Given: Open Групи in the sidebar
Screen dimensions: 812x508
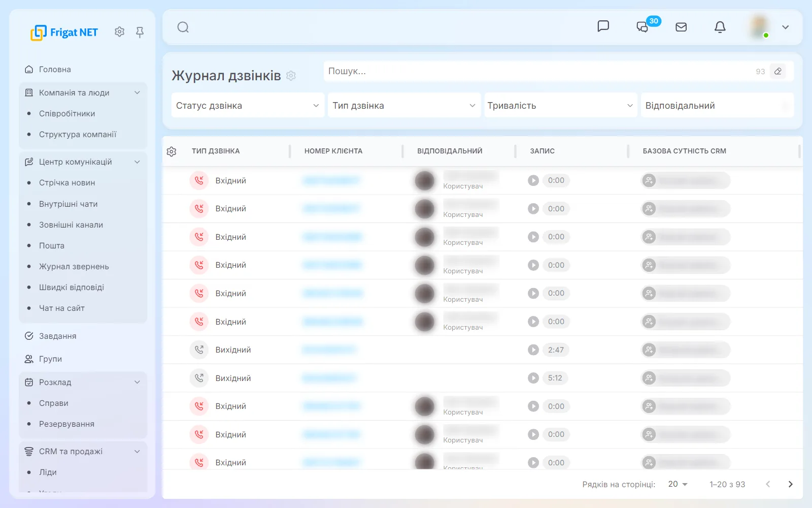Looking at the screenshot, I should [50, 359].
